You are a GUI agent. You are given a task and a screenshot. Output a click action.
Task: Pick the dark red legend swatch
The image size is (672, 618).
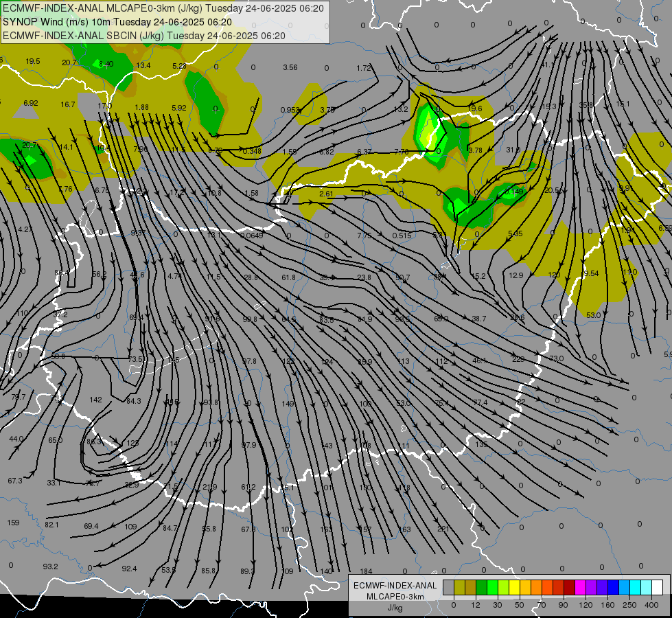(569, 587)
